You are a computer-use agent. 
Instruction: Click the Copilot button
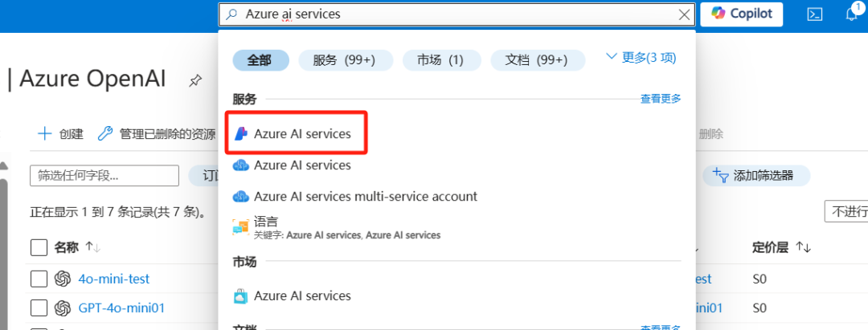741,14
